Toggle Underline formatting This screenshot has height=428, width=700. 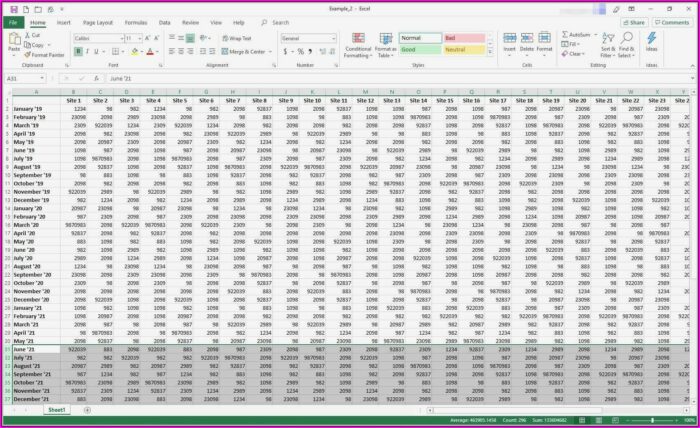(x=96, y=52)
